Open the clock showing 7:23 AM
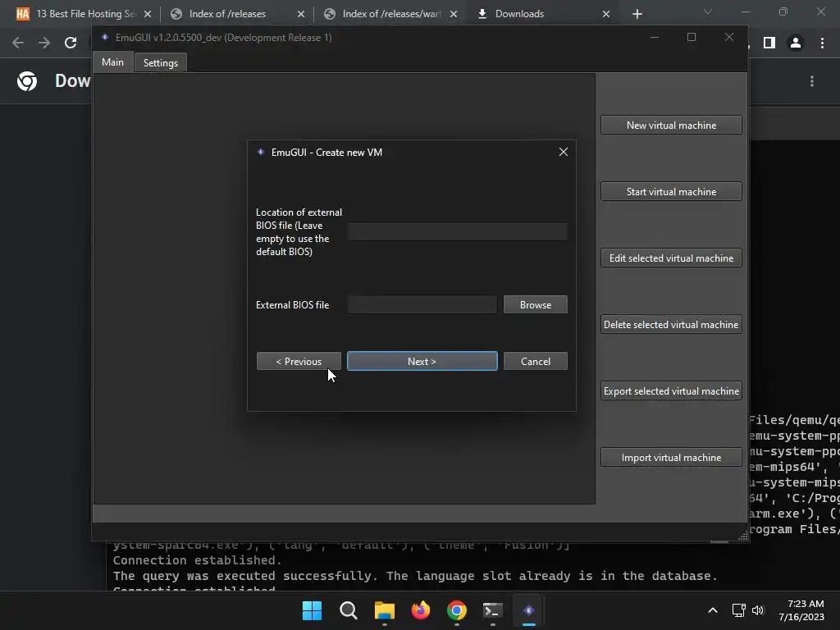Viewport: 840px width, 630px height. (x=801, y=610)
